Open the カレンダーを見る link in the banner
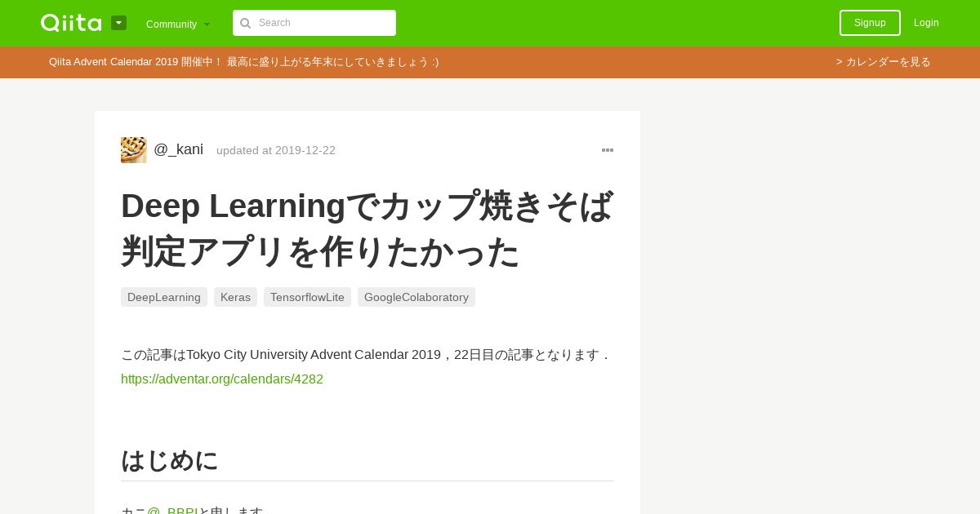The image size is (980, 514). click(x=884, y=62)
